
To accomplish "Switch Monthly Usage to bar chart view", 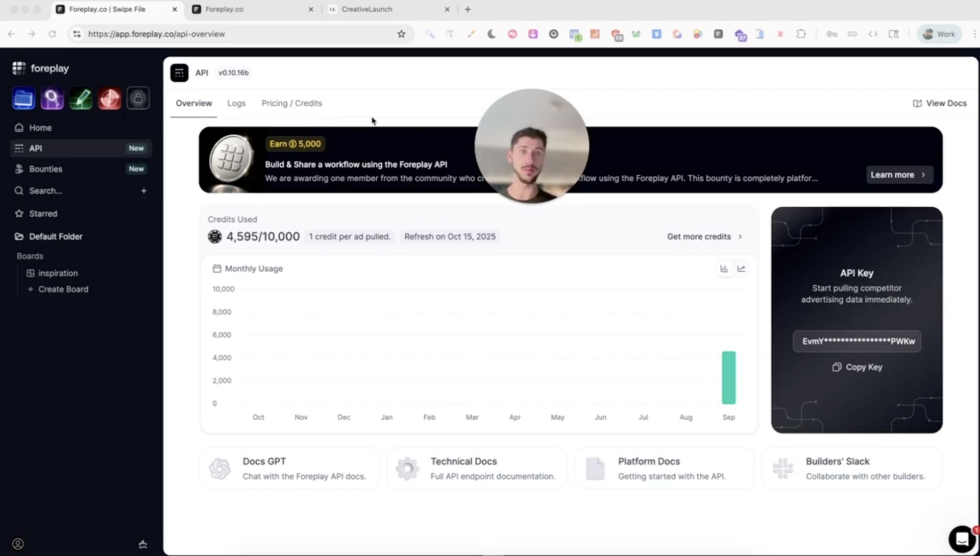I will click(x=724, y=268).
